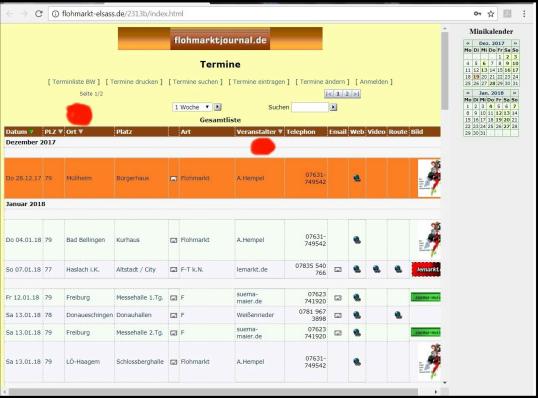Open the Chrome three-dot menu

click(x=524, y=14)
